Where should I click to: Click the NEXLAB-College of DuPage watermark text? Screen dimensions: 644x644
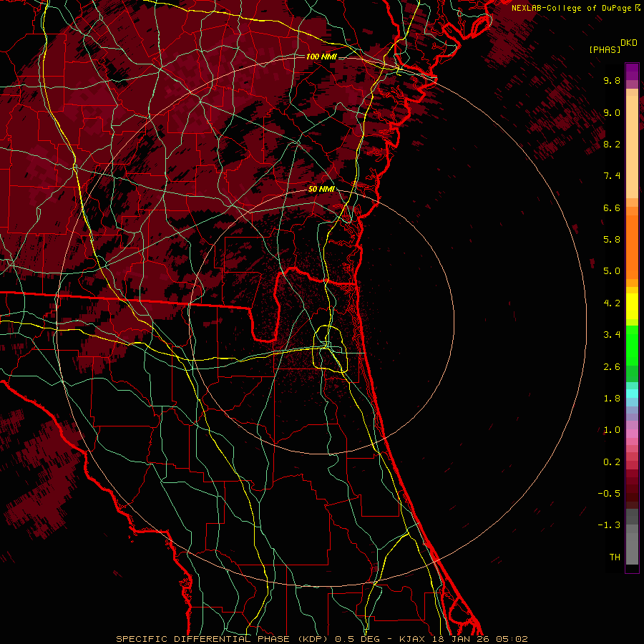(x=572, y=8)
